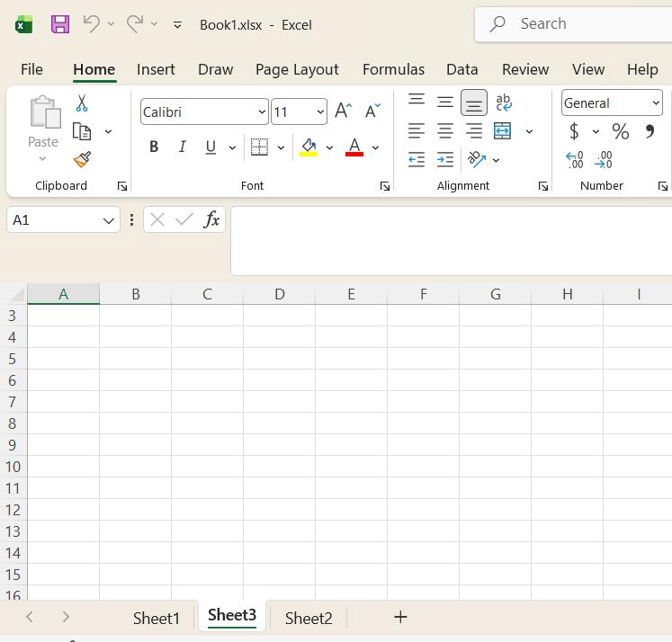Click Increase Decimal icon
The image size is (672, 642).
574,160
